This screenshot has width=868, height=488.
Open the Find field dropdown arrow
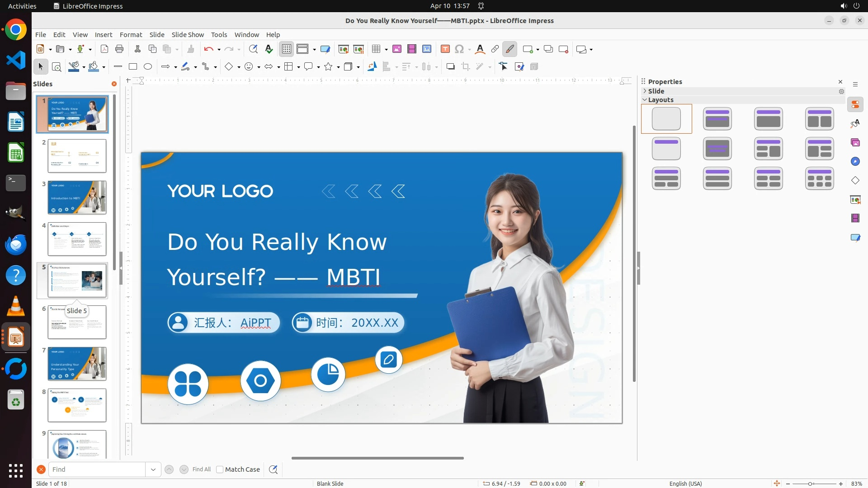153,469
